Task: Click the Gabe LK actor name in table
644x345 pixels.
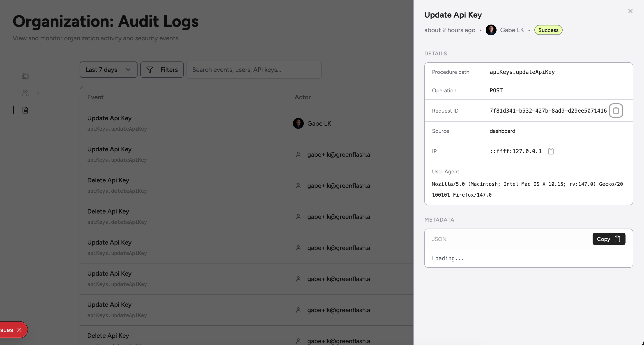Action: [319, 123]
